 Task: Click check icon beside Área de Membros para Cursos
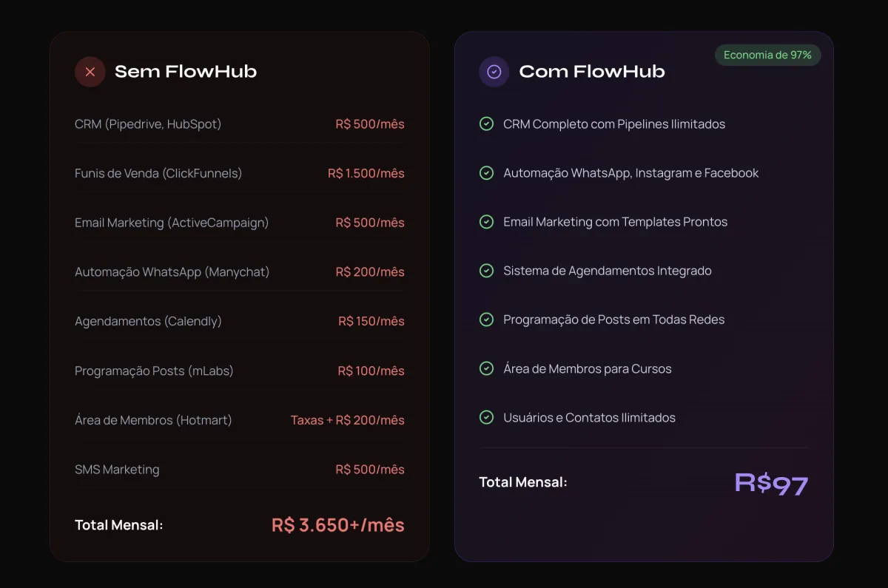(x=486, y=368)
